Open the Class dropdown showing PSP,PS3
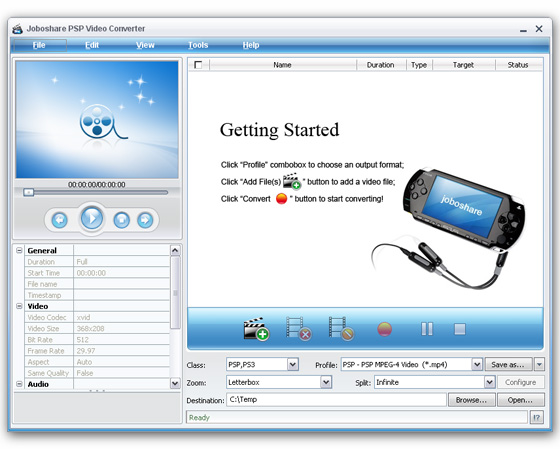Image resolution: width=560 pixels, height=449 pixels. (x=292, y=364)
